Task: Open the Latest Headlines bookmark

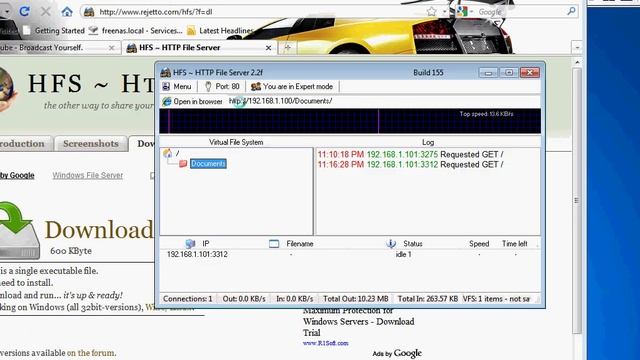Action: click(x=220, y=31)
